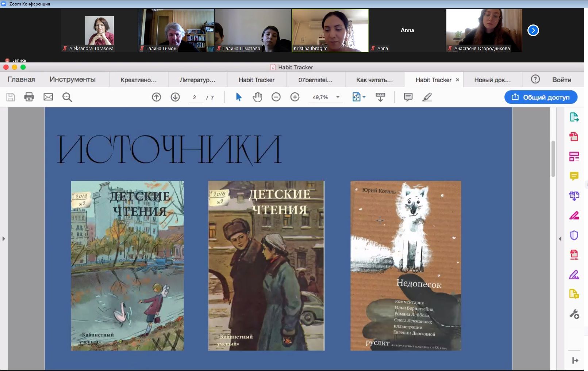The image size is (588, 371).
Task: Show next Zoom participants with arrow
Action: (x=533, y=30)
